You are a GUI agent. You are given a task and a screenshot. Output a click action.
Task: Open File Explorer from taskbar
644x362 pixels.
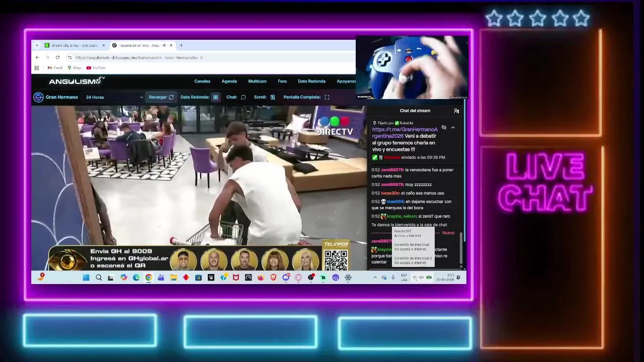(x=174, y=278)
